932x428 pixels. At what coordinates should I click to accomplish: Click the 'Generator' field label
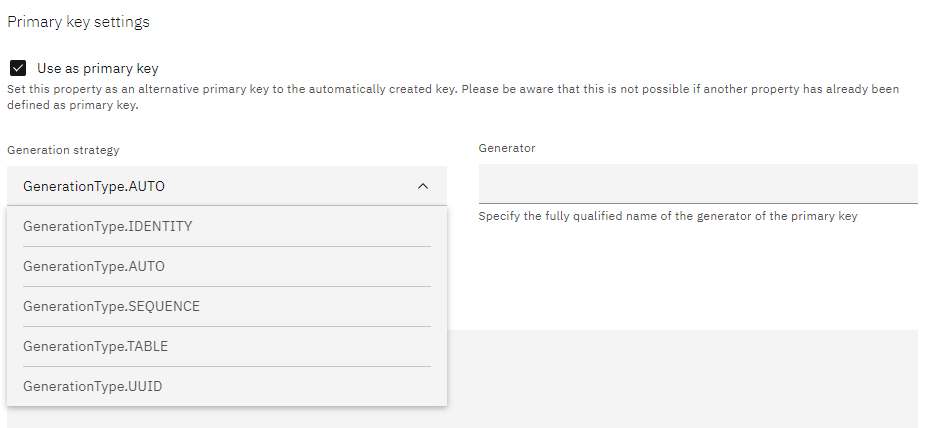[507, 148]
